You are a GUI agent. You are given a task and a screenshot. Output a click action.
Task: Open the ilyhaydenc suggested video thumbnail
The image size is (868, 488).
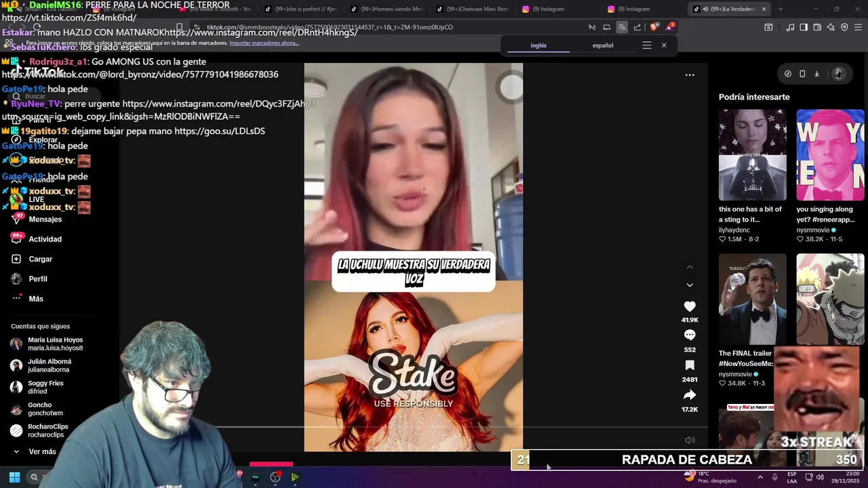753,155
